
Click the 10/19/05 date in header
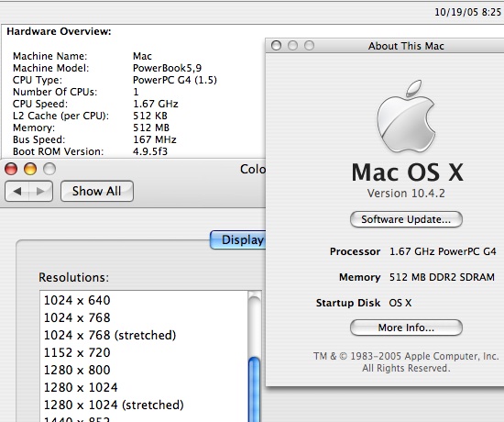click(x=456, y=12)
